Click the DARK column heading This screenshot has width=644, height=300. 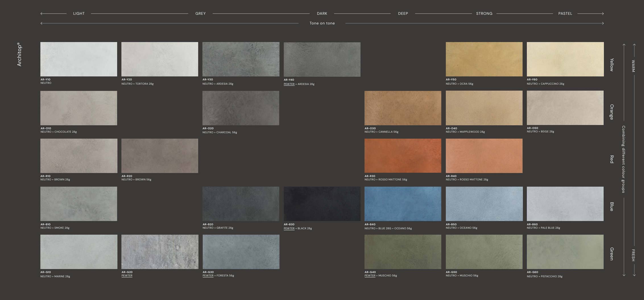pyautogui.click(x=322, y=14)
